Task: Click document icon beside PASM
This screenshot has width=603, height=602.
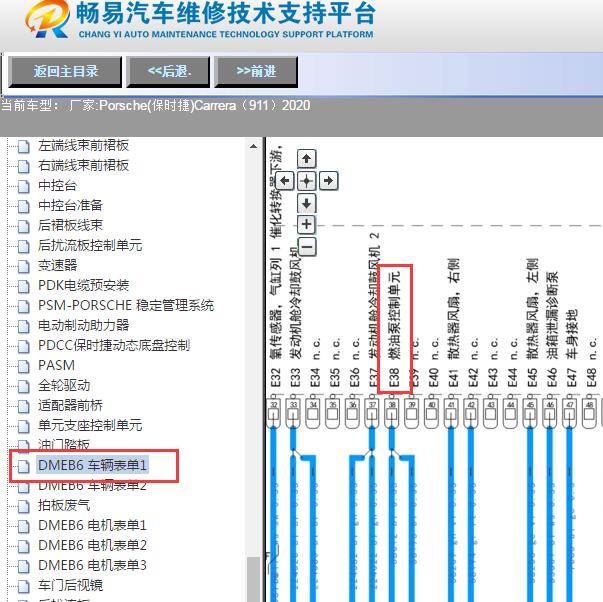Action: pos(24,366)
